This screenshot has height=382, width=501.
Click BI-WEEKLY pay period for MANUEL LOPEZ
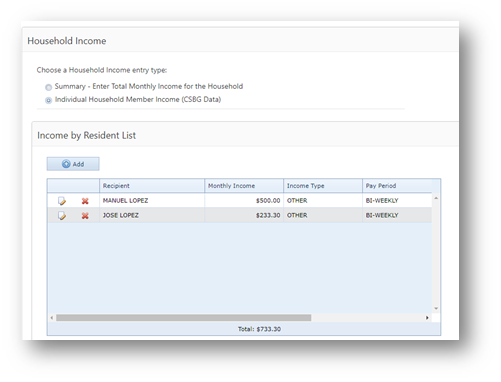pos(382,200)
